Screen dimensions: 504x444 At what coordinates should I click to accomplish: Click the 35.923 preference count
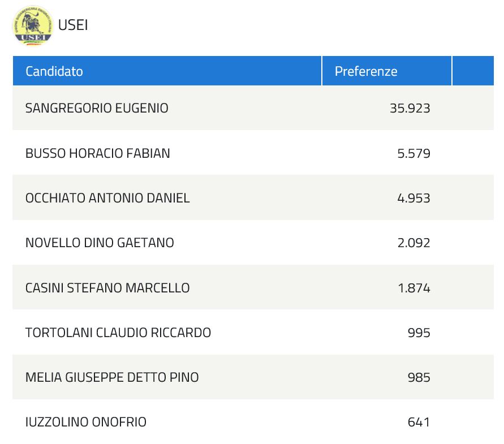pyautogui.click(x=410, y=108)
